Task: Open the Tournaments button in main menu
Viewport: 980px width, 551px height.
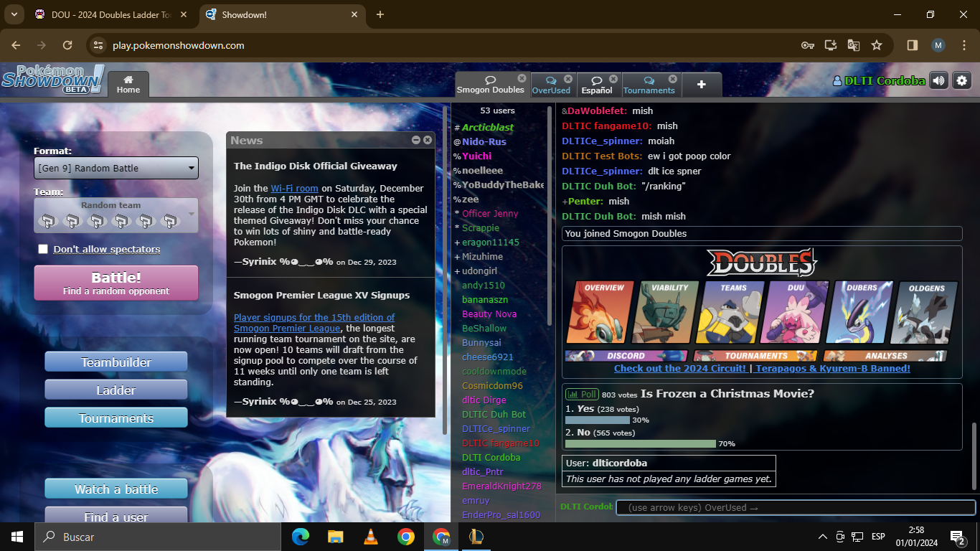Action: [116, 418]
